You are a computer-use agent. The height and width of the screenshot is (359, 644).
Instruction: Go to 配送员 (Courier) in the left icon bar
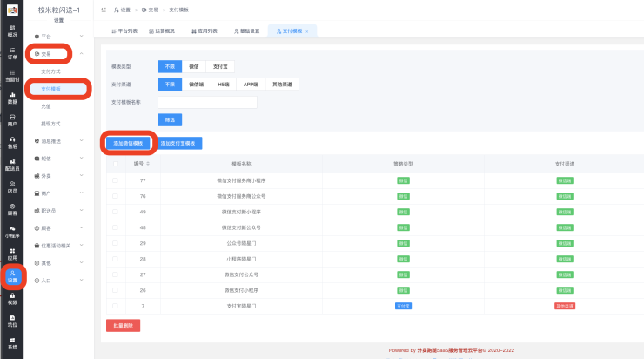click(12, 166)
